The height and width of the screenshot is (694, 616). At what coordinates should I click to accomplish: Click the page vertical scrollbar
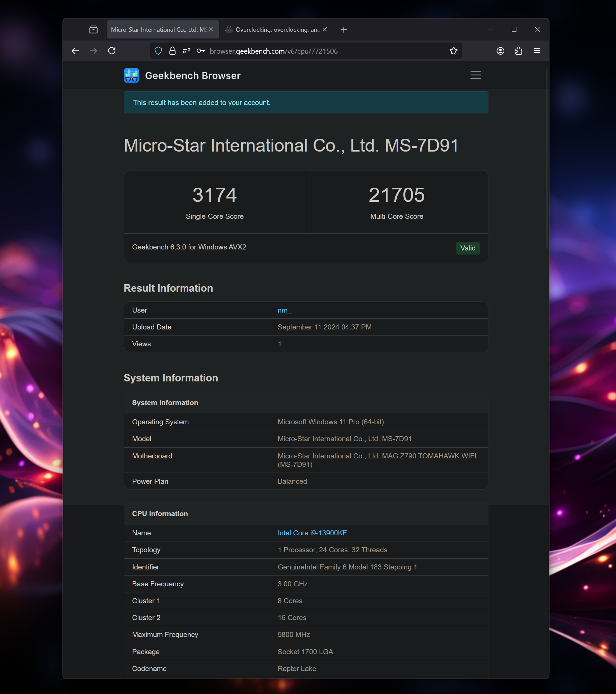[546, 158]
